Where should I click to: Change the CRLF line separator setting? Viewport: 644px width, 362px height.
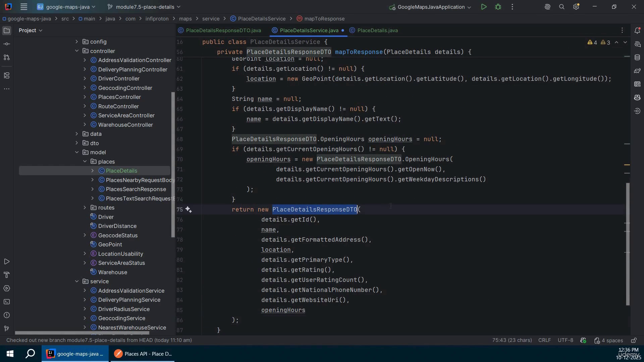pos(544,341)
